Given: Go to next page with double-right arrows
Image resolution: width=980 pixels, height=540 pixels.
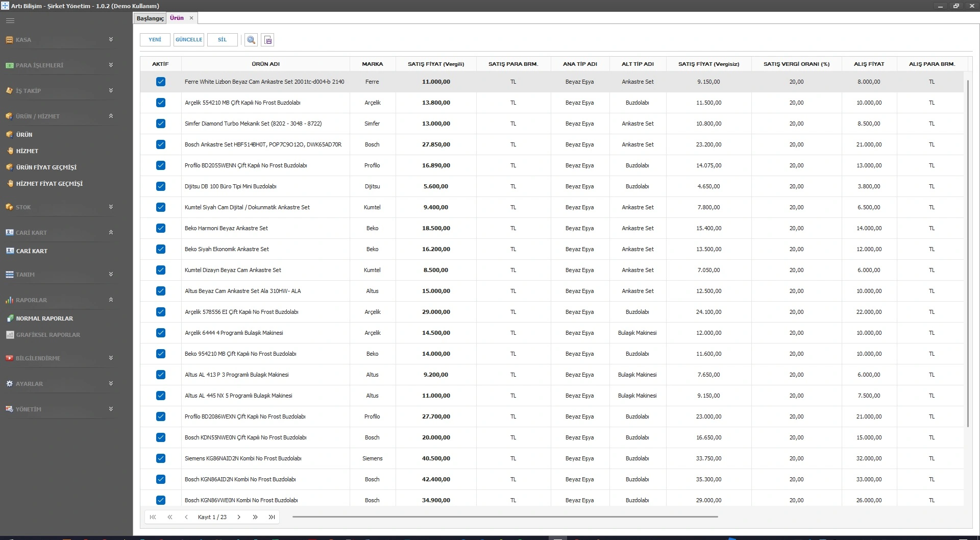Looking at the screenshot, I should (255, 517).
